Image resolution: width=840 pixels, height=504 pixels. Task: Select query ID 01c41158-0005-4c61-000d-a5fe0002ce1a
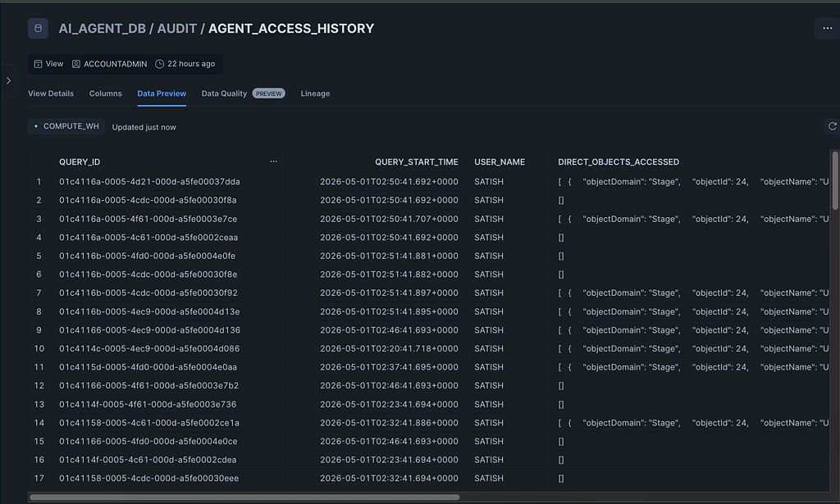point(149,423)
